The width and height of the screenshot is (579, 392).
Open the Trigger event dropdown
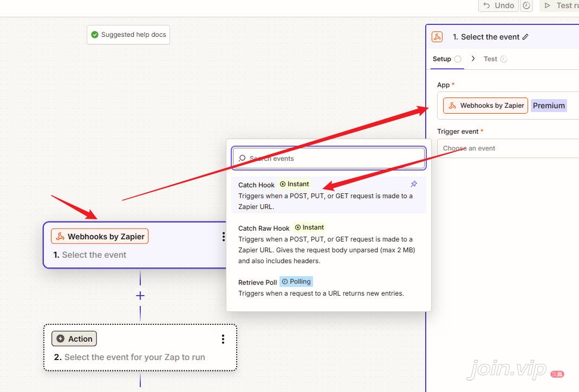(508, 148)
